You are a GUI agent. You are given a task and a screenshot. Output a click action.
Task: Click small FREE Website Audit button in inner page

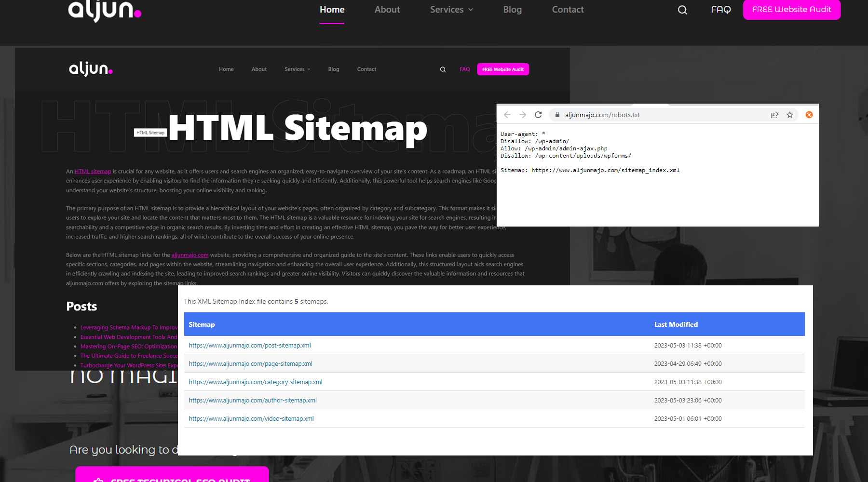[x=503, y=69]
